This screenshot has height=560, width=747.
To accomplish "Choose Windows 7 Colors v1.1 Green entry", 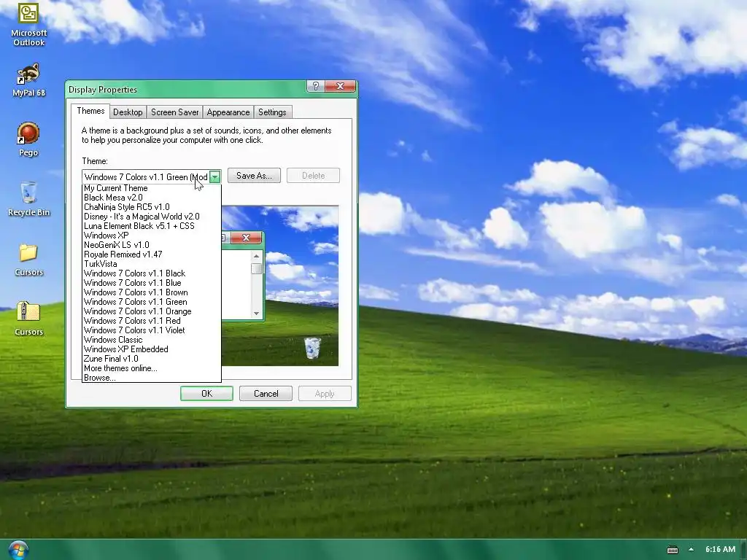I will click(152, 302).
